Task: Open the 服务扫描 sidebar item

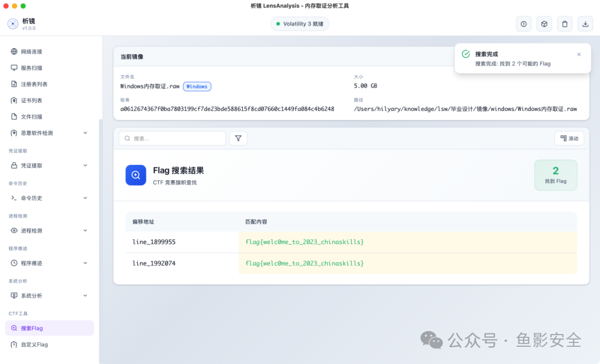Action: point(49,68)
